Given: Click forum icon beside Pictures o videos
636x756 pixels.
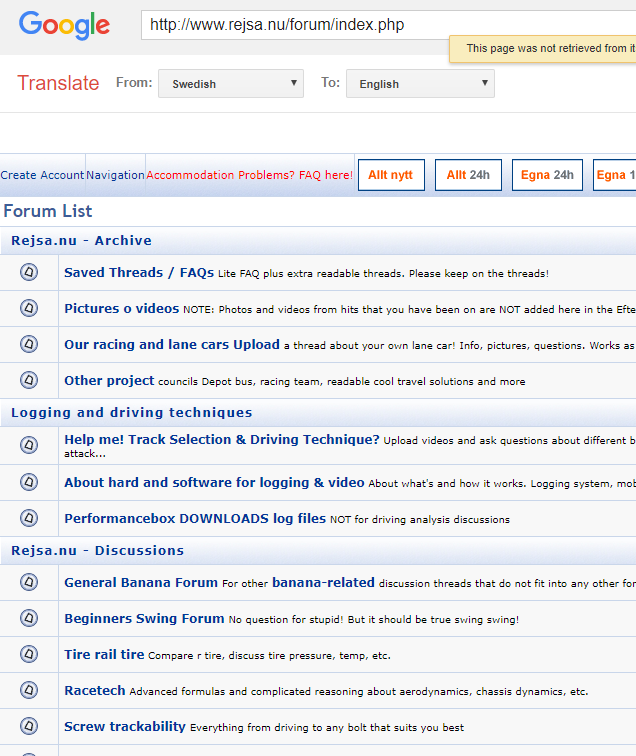Looking at the screenshot, I should tap(29, 308).
